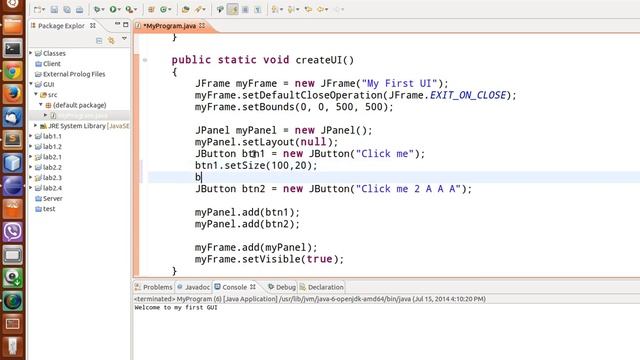Click the New Java Package icon

tap(151, 9)
